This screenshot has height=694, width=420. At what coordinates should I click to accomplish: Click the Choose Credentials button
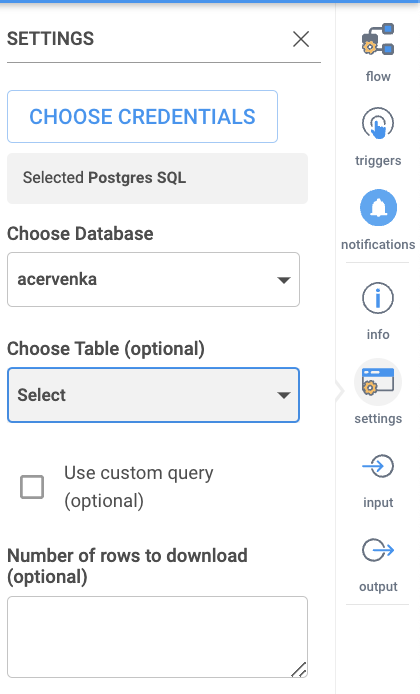pos(143,116)
